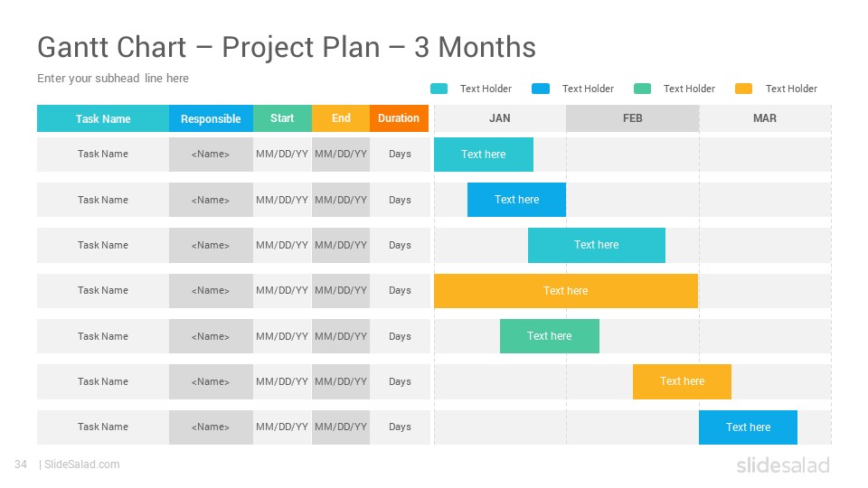Select the Responsible column header
This screenshot has width=868, height=488.
211,118
